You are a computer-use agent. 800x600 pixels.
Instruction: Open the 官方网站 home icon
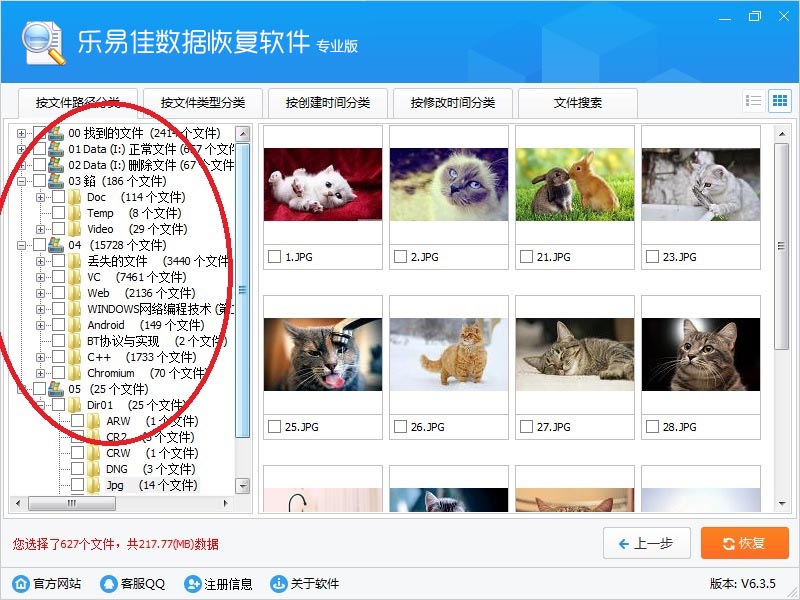click(x=21, y=584)
